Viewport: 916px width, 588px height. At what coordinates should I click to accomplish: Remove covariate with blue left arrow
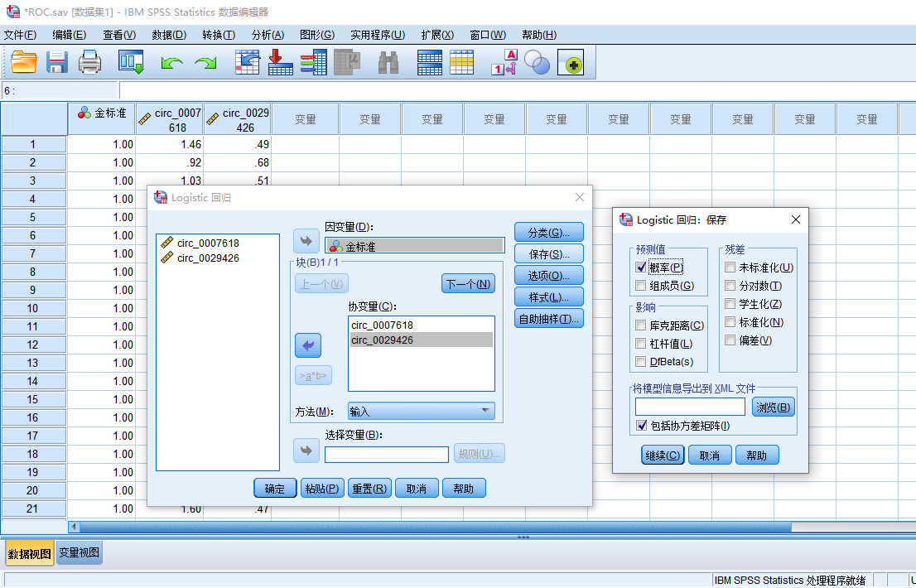308,345
